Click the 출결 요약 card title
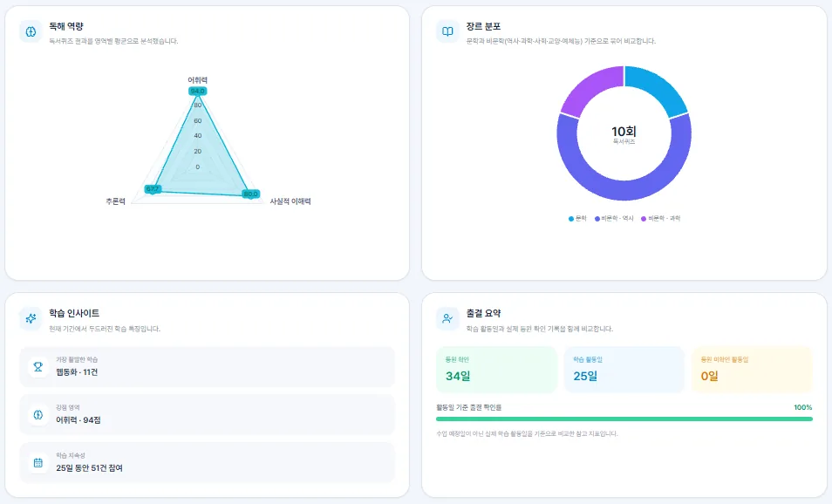 tap(483, 314)
